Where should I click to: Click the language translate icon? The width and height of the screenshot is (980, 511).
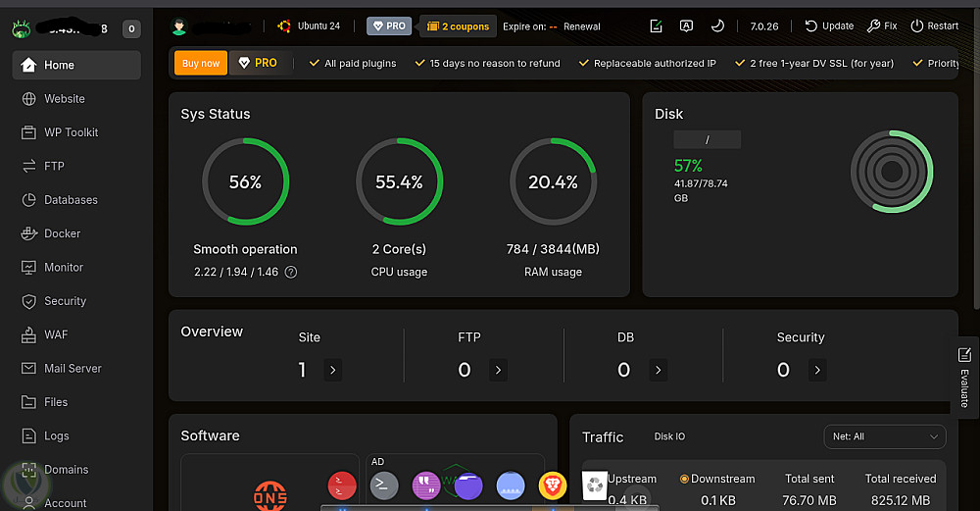[x=686, y=26]
